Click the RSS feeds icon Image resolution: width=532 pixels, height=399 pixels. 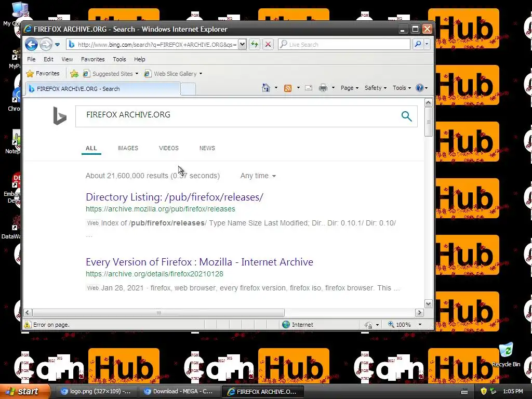coord(288,88)
